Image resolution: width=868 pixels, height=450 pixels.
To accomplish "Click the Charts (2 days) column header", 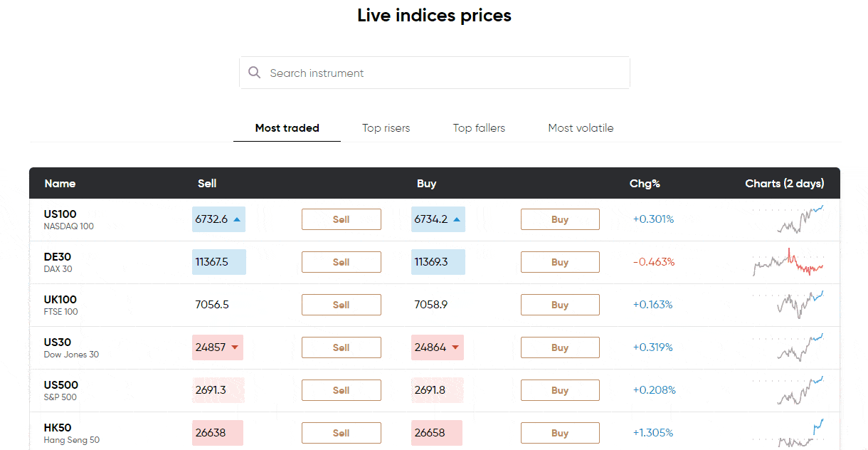I will click(785, 184).
